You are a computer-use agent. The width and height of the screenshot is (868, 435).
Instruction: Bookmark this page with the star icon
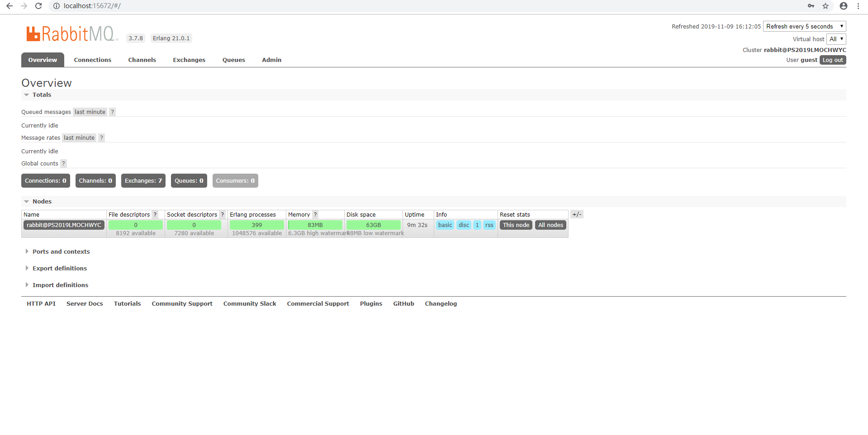click(x=825, y=6)
